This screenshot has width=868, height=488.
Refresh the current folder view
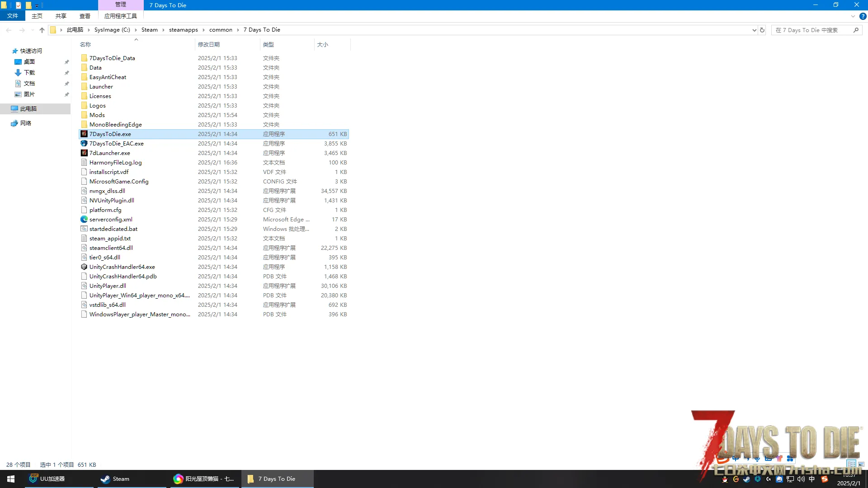point(762,30)
